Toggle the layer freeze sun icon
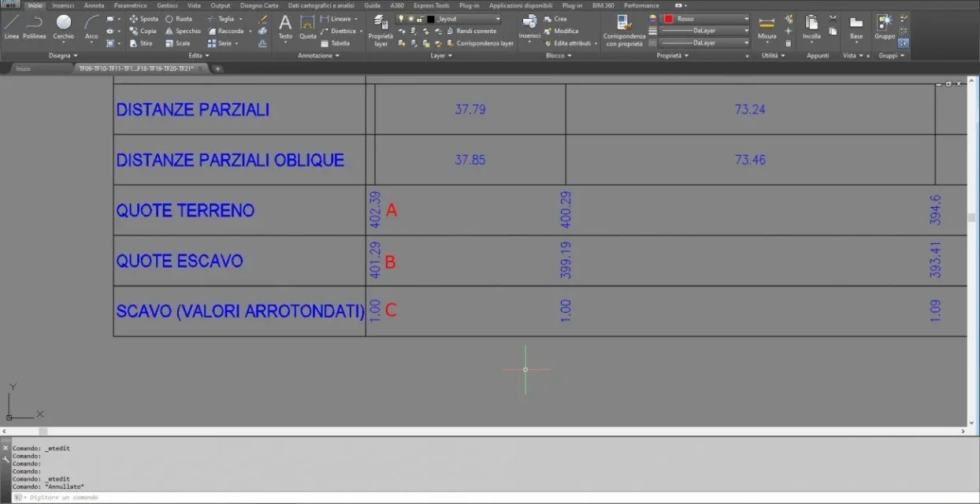This screenshot has width=980, height=504. [x=410, y=19]
